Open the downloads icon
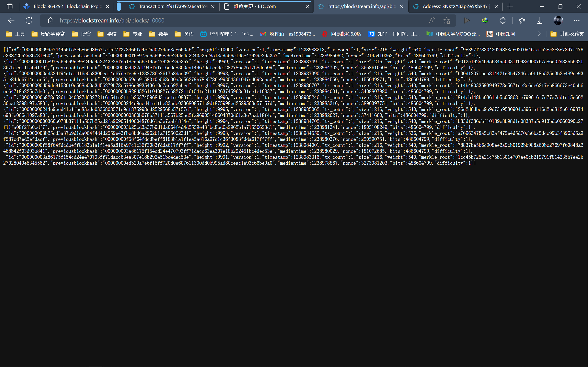 pyautogui.click(x=540, y=20)
